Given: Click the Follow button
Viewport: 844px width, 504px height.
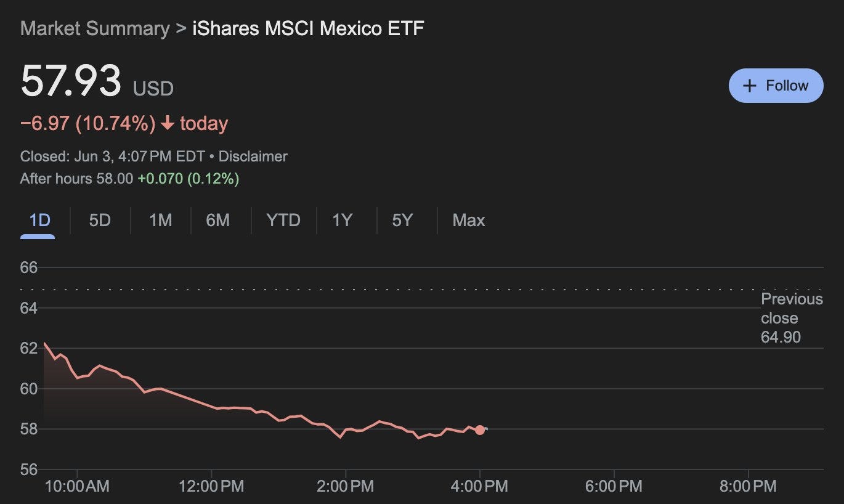Looking at the screenshot, I should tap(776, 86).
